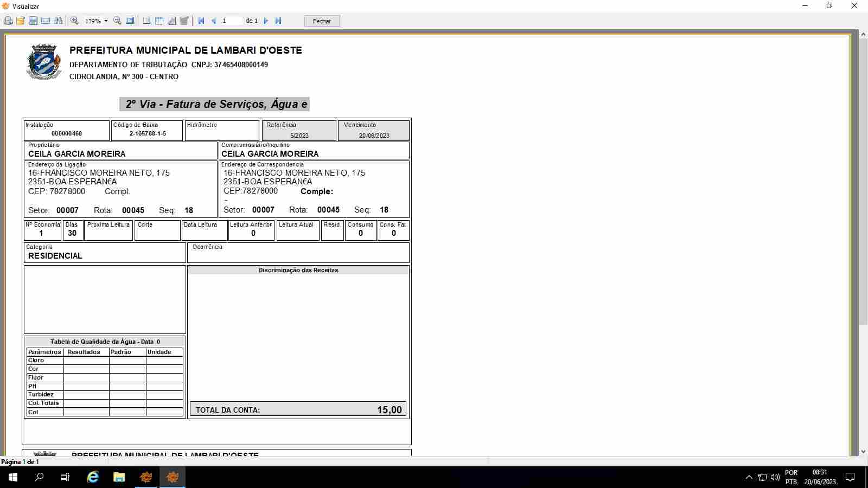
Task: Open File Explorer from the taskbar
Action: tap(119, 477)
